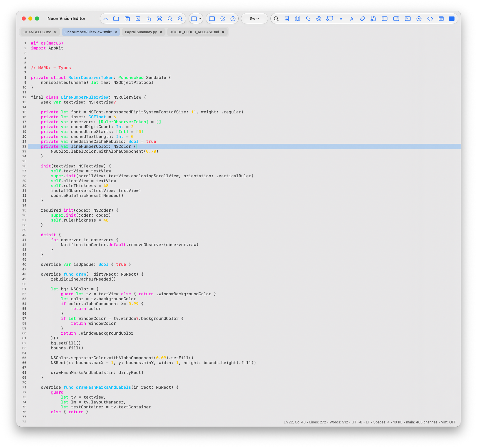477x448 pixels.
Task: Click the save/download arrow icon
Action: tap(149, 19)
